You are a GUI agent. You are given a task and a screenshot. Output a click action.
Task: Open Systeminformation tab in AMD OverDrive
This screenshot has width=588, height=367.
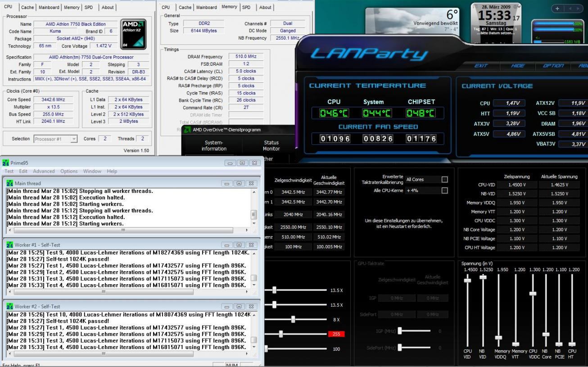[x=214, y=146]
